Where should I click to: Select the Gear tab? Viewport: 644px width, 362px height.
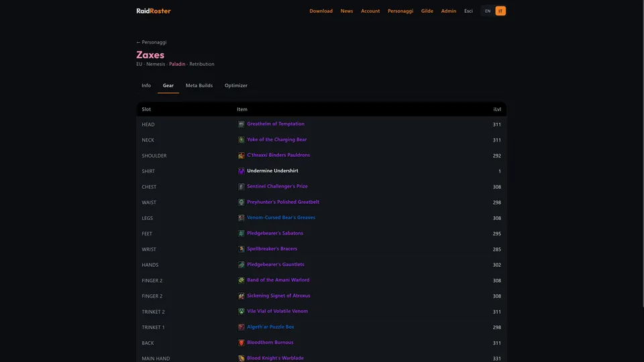point(168,85)
